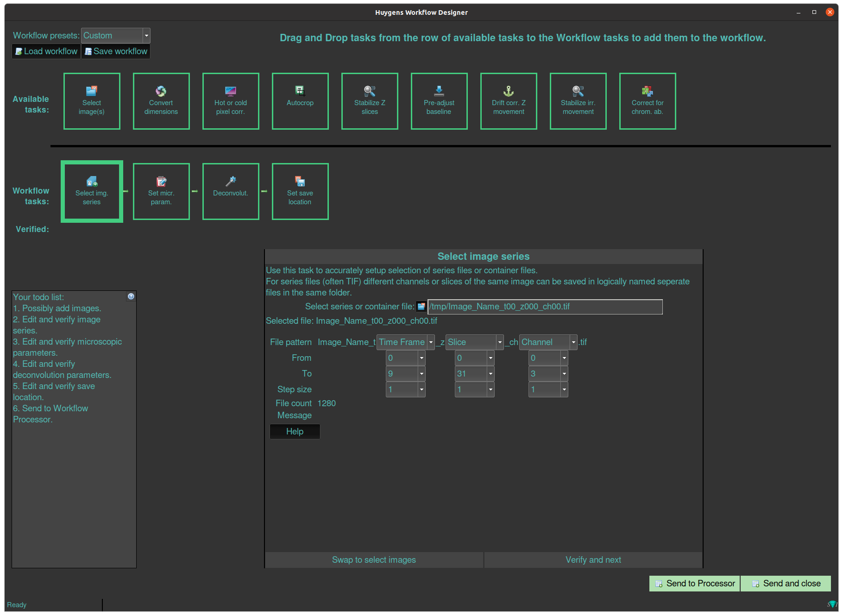Open the Correct for chrom. ab. task
Image resolution: width=843 pixels, height=616 pixels.
pos(647,101)
